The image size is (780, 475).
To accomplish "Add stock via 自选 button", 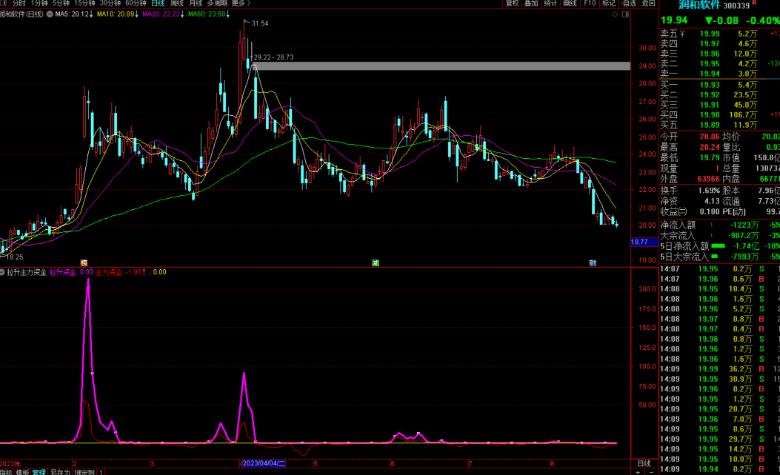I will (629, 3).
